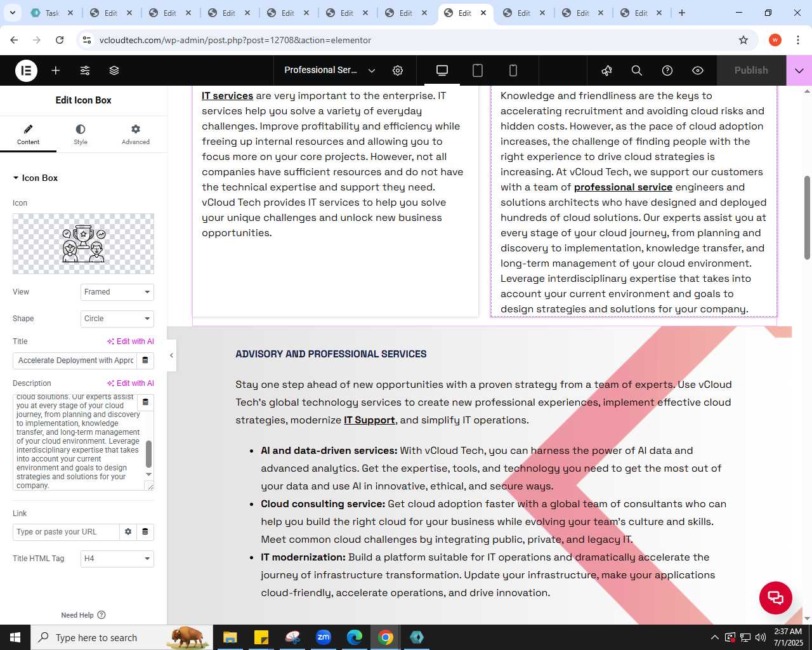Reload the browser page
812x650 pixels.
tap(60, 40)
